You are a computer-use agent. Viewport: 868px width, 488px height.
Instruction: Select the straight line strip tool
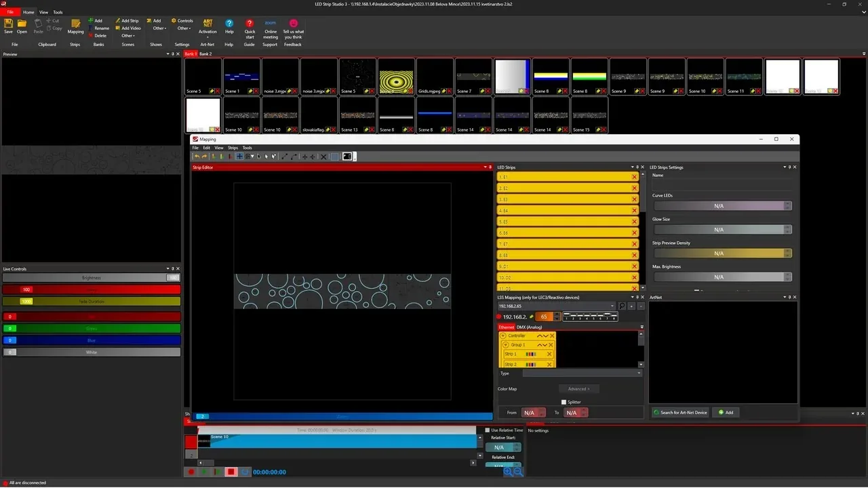284,157
